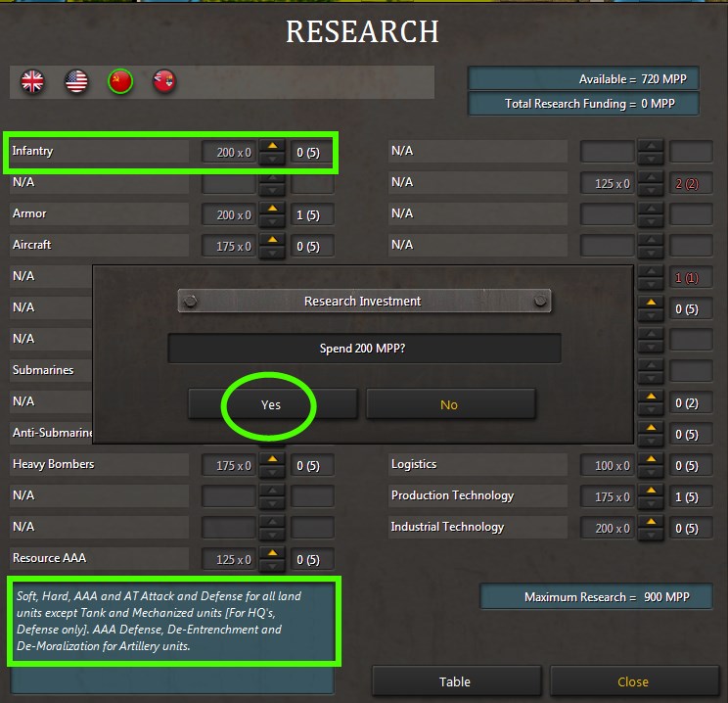728x703 pixels.
Task: Select the Anti-Submarine research category
Action: (x=51, y=433)
